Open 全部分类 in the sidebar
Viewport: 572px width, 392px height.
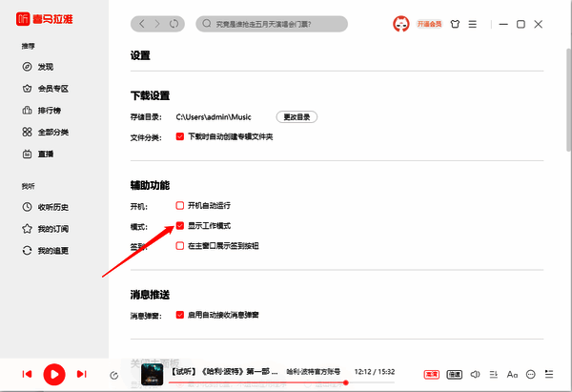45,133
